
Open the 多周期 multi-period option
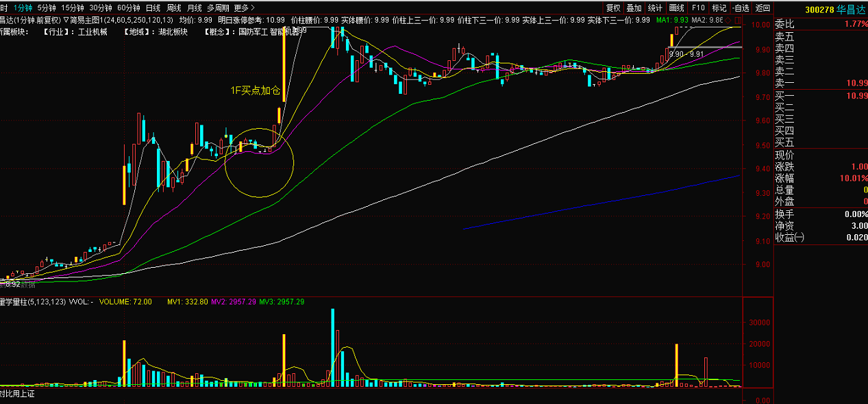coord(218,8)
